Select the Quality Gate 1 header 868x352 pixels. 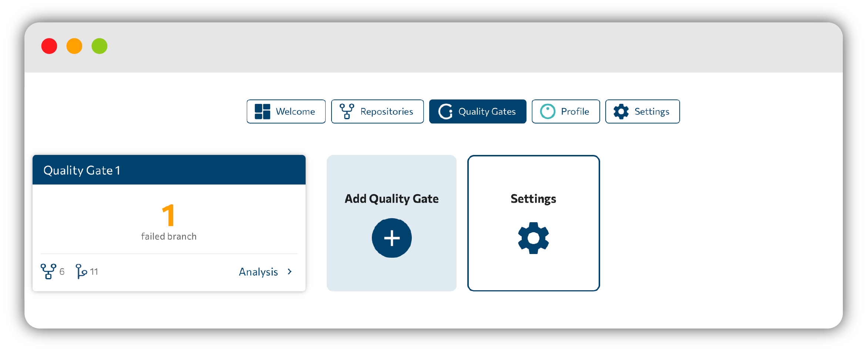pos(169,170)
